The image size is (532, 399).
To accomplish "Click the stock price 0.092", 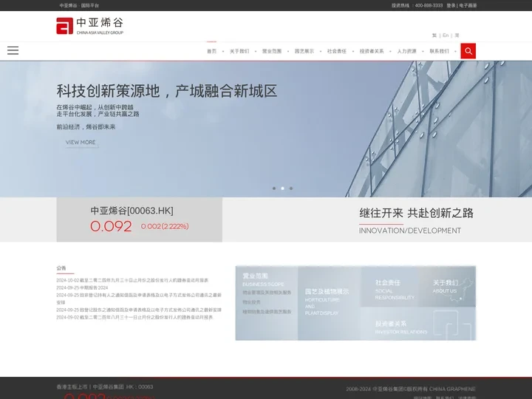I will click(x=111, y=226).
